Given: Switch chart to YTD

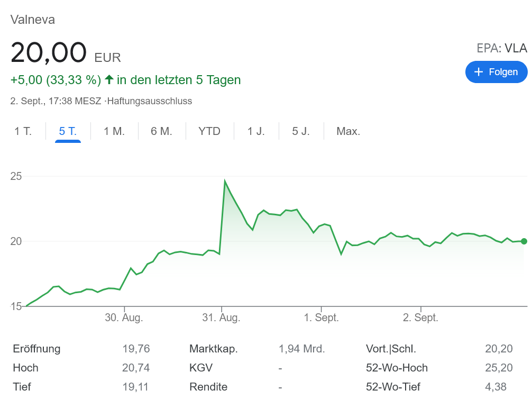Looking at the screenshot, I should point(209,131).
